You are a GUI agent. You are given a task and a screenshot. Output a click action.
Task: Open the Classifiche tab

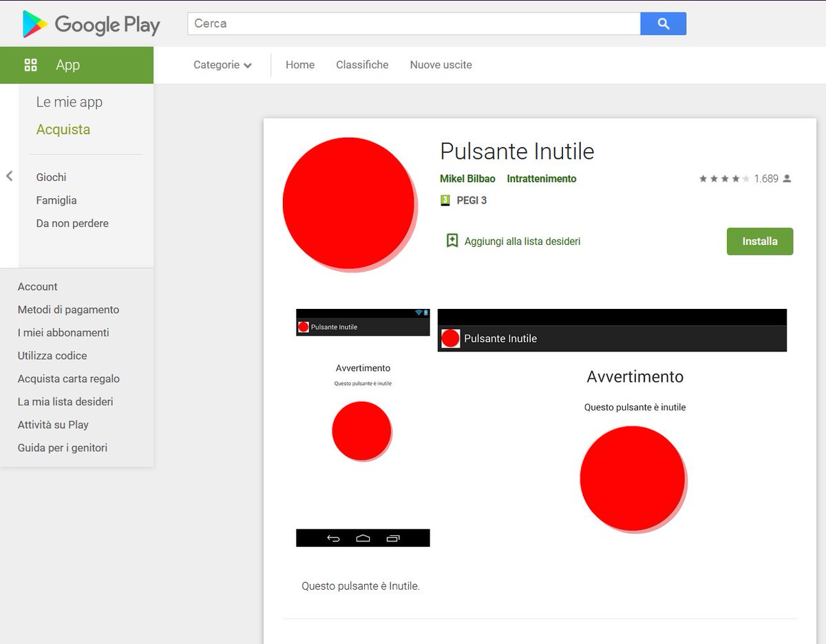tap(362, 65)
